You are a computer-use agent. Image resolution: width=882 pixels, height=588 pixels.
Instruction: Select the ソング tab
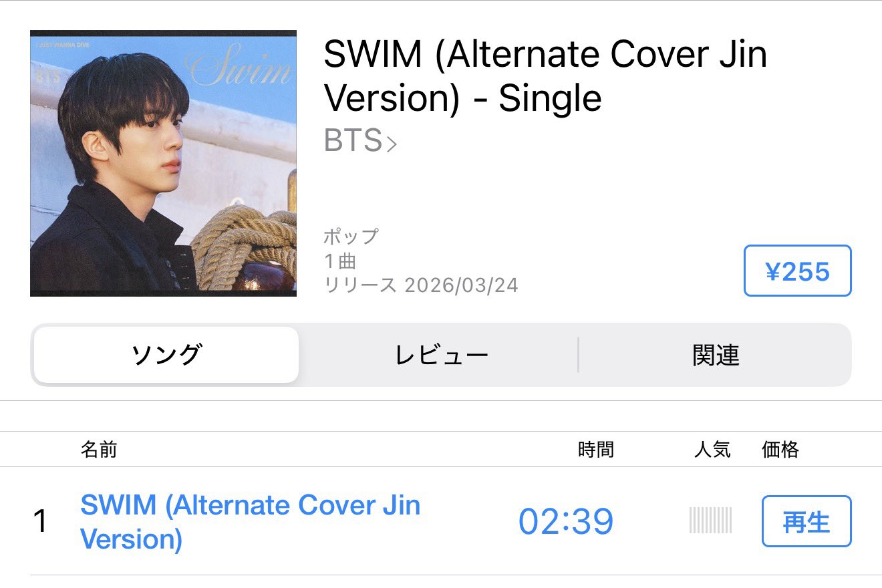(166, 355)
